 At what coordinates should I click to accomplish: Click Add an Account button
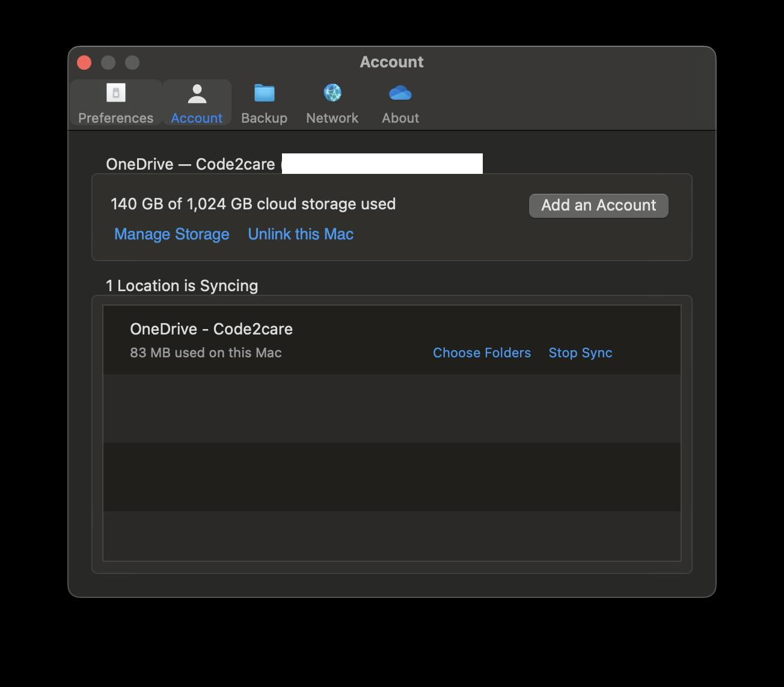(x=598, y=205)
